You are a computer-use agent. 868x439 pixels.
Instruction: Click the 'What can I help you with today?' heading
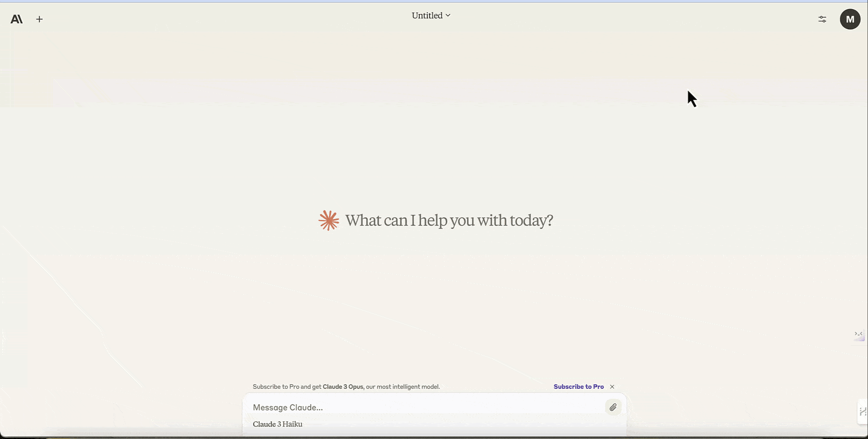tap(449, 220)
